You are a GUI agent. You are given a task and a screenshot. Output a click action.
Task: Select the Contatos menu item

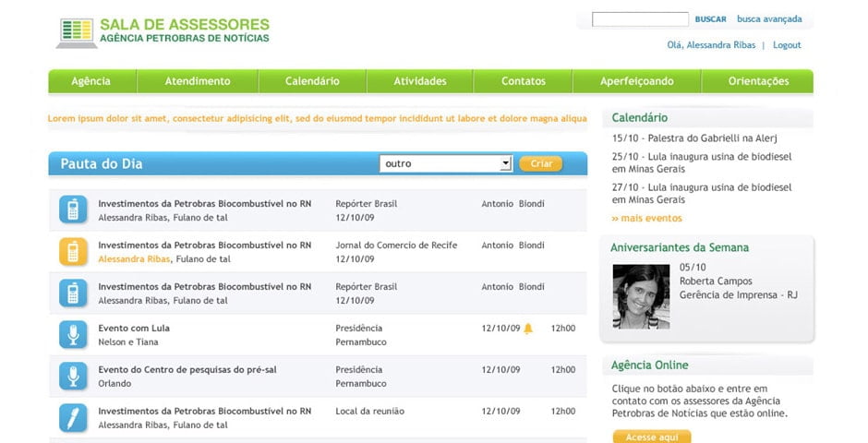click(x=524, y=81)
